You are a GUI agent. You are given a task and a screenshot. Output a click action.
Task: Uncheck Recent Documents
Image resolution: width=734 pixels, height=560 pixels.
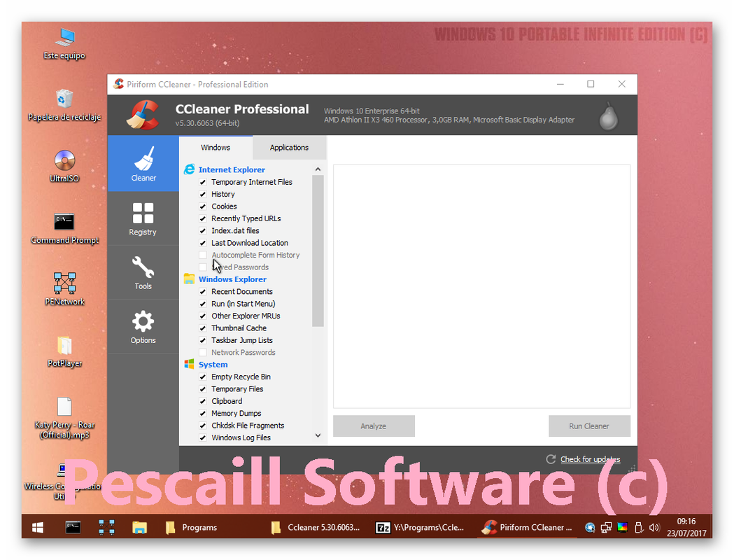pyautogui.click(x=203, y=292)
